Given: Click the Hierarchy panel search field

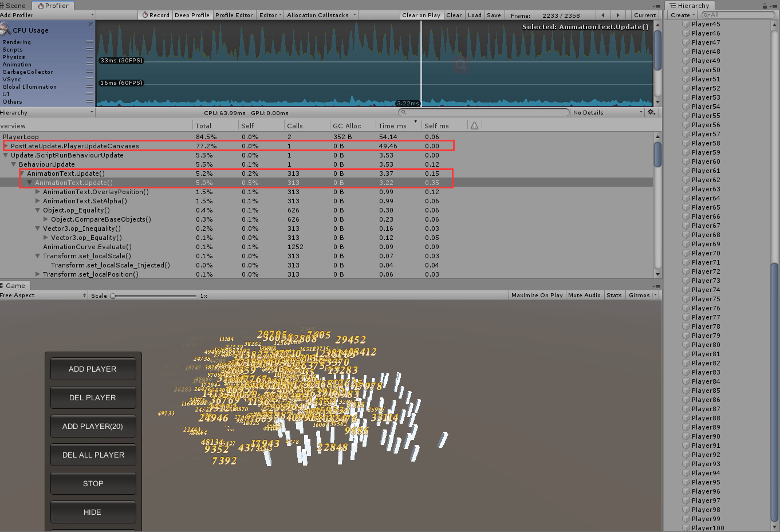Looking at the screenshot, I should coord(738,15).
